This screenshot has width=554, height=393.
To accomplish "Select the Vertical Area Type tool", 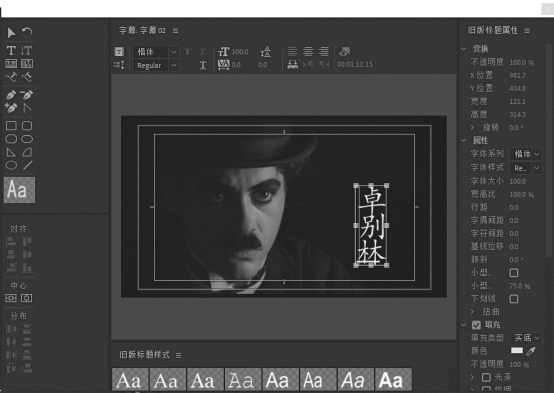I will 27,64.
